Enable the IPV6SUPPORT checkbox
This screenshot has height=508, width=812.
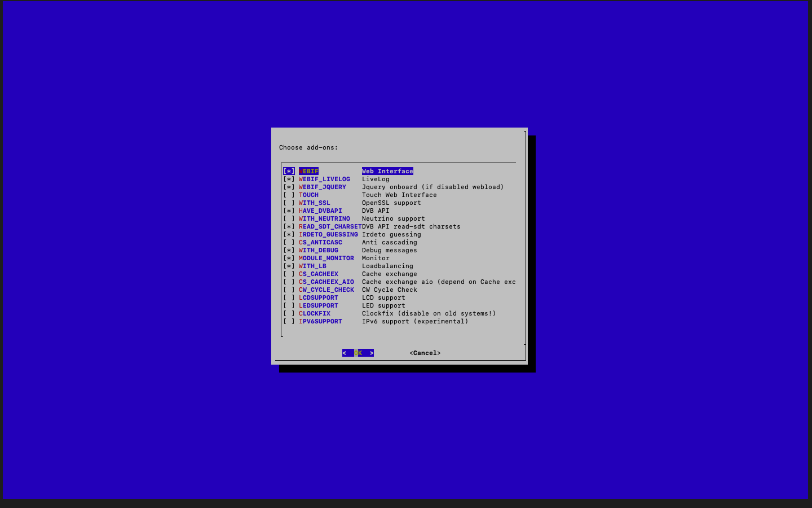289,321
